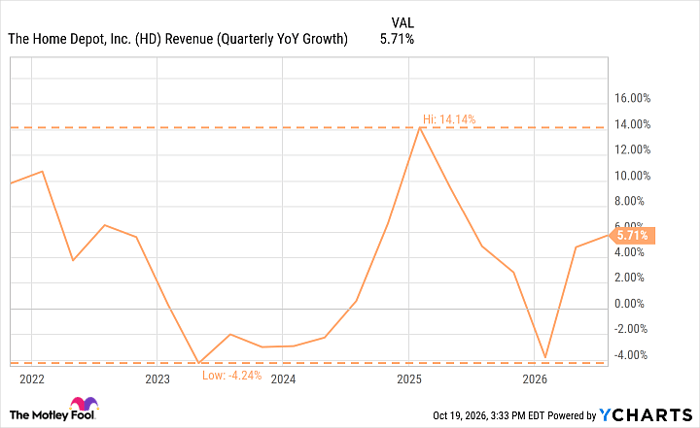Screen dimensions: 700x428
Task: Click the 5.71% value under VAL
Action: click(397, 39)
